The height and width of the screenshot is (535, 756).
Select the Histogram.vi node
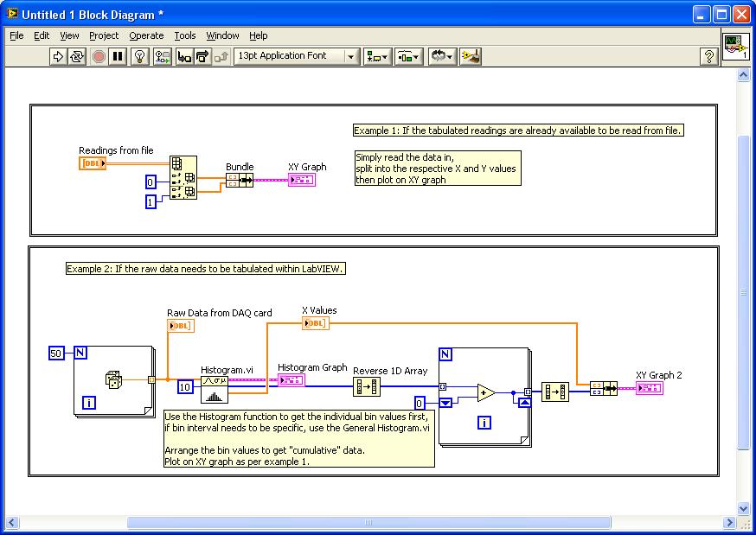click(215, 389)
